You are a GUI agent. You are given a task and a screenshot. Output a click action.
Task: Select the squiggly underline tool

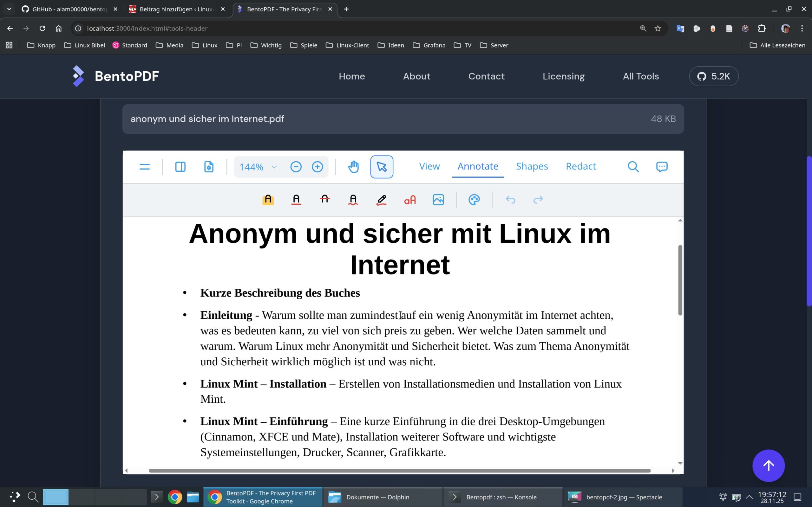(353, 200)
